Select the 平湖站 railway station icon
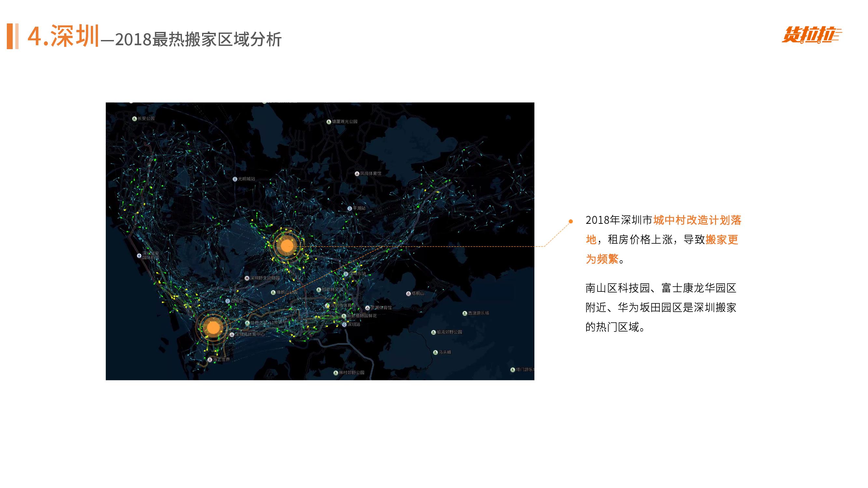The height and width of the screenshot is (488, 868). (350, 209)
